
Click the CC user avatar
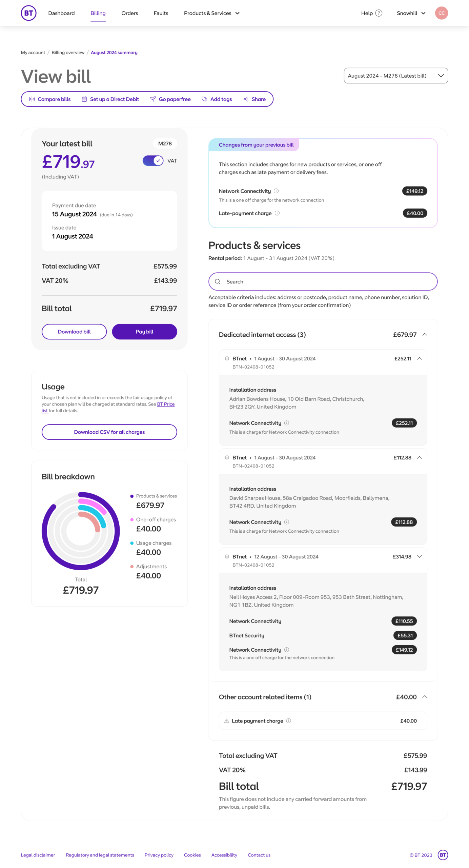tap(441, 13)
